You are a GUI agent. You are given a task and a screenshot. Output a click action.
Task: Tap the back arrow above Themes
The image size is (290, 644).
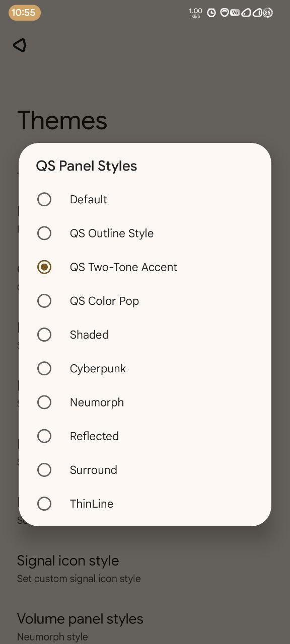pyautogui.click(x=20, y=45)
